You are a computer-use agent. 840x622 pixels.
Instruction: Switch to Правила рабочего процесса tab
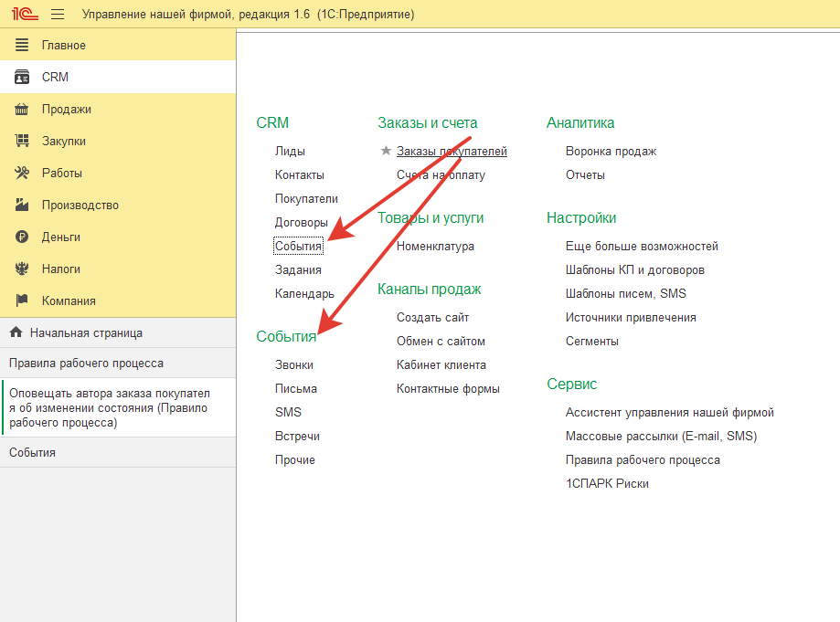[118, 363]
